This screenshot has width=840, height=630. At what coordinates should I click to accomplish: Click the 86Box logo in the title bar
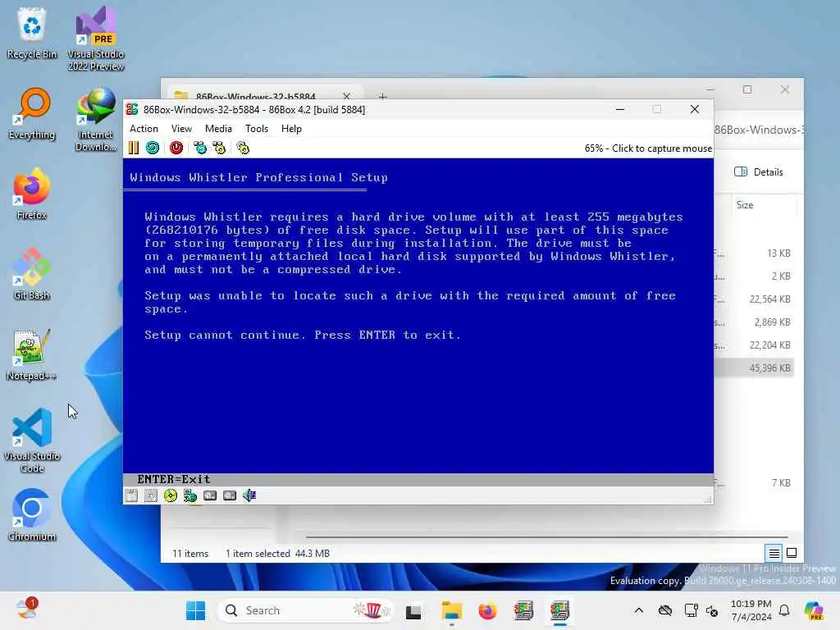(132, 109)
